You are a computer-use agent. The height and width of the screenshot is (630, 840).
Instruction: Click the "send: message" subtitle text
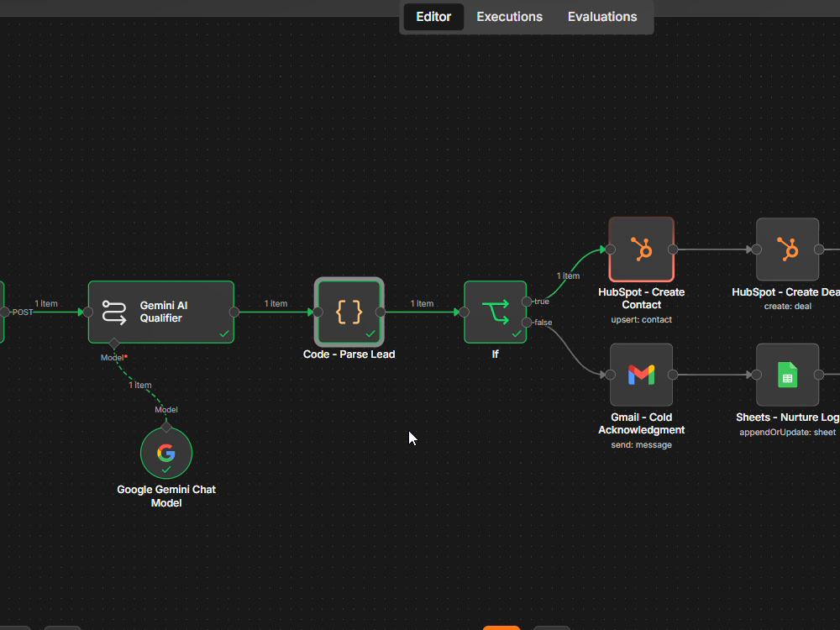click(x=641, y=444)
